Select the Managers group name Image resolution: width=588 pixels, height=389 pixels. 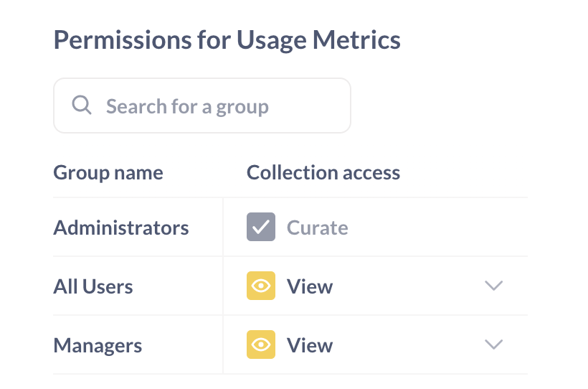click(98, 345)
